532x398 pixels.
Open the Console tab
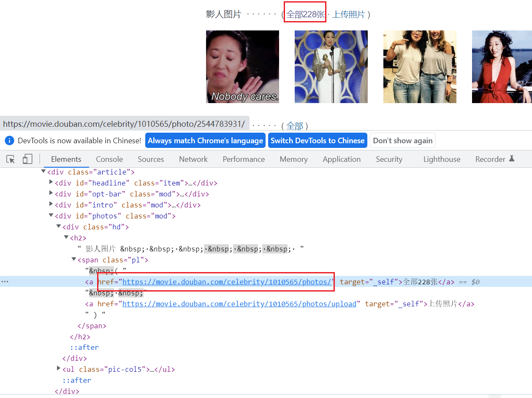pyautogui.click(x=109, y=159)
